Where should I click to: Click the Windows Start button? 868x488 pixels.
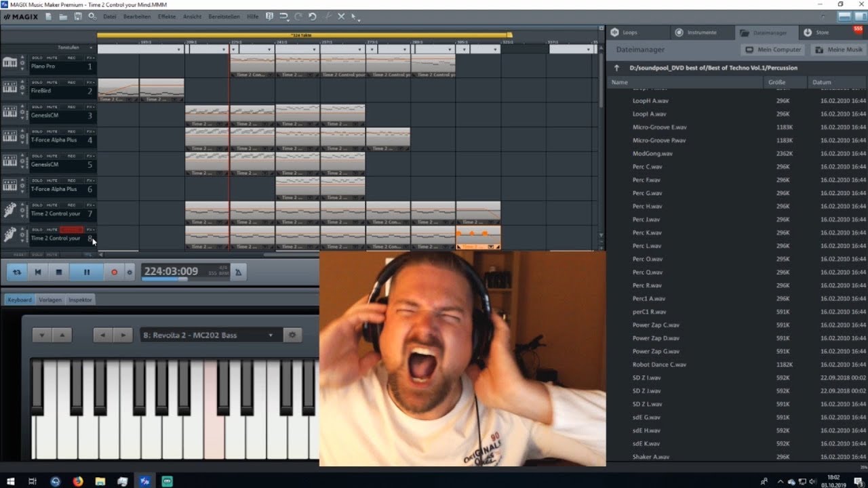tap(11, 481)
